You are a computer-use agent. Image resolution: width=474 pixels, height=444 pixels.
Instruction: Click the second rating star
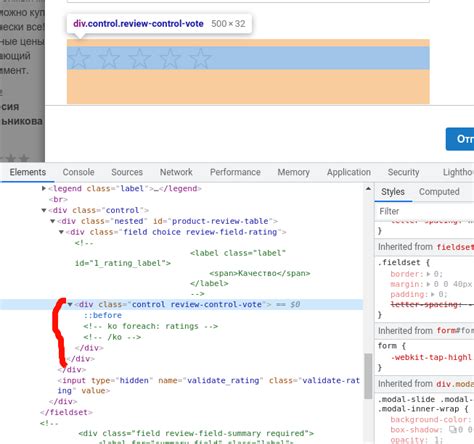coord(109,58)
